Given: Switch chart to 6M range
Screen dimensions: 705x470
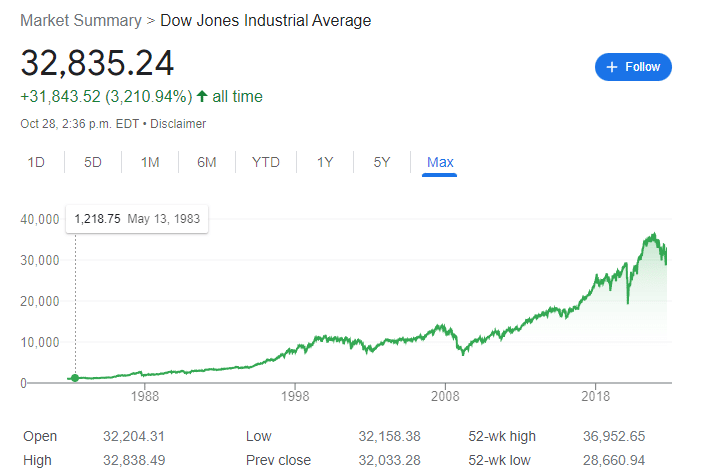Looking at the screenshot, I should coord(207,162).
